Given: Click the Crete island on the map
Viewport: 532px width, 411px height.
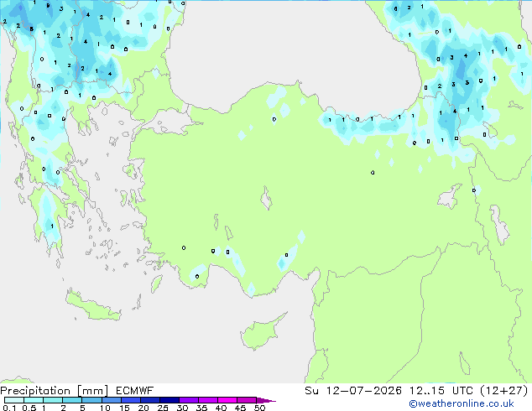Looking at the screenshot, I should click(x=92, y=306).
